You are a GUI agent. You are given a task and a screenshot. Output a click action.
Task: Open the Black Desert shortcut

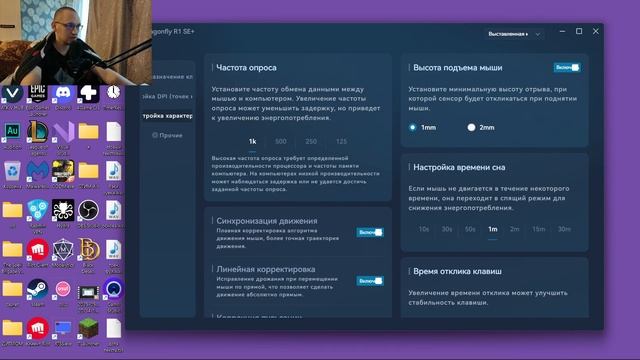(x=88, y=249)
